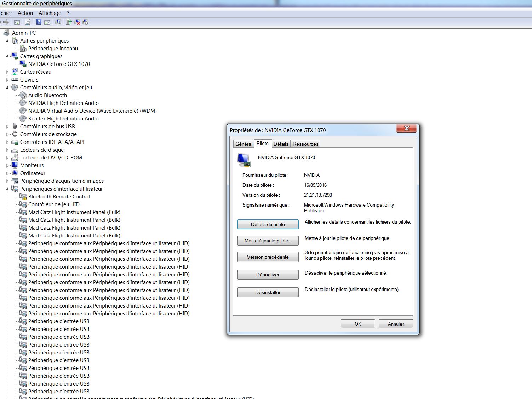Screen dimensions: 532x399
Task: Collapse the Cartes graphiques node
Action: point(7,56)
